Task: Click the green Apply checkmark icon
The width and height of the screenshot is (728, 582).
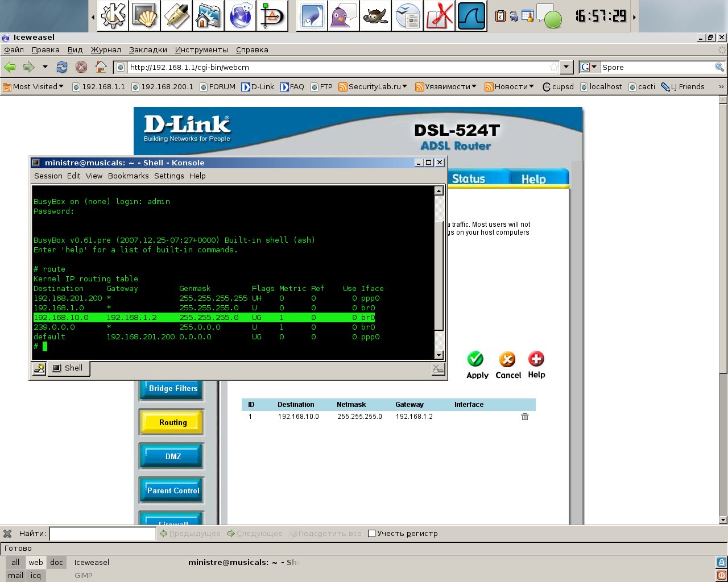Action: tap(475, 359)
